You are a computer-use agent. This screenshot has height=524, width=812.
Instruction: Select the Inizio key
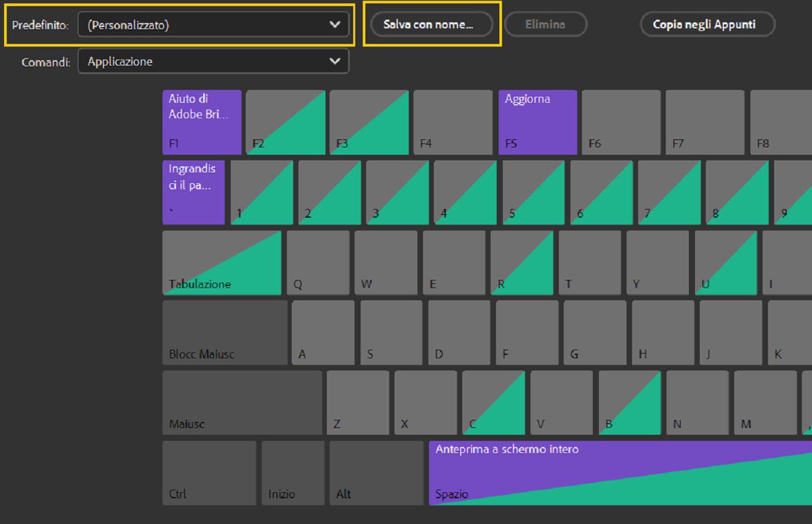pos(293,473)
